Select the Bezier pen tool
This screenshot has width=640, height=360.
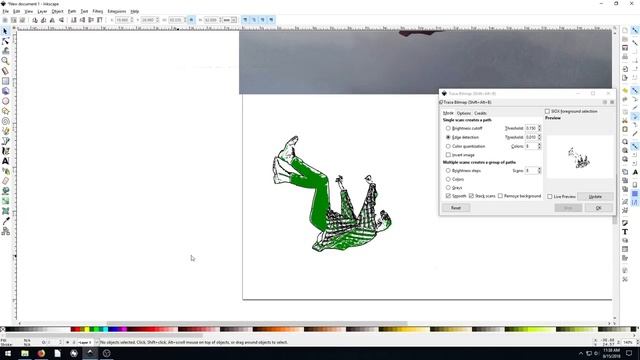coord(5,141)
